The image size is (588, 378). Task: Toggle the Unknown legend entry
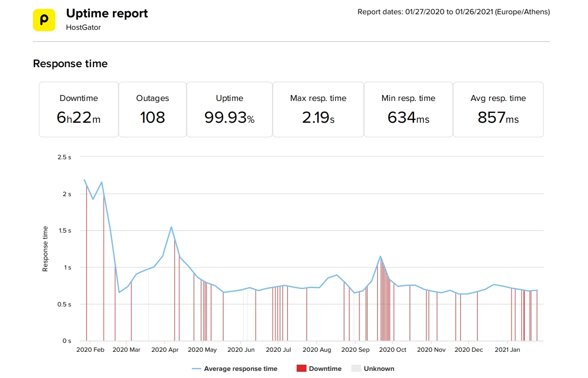(373, 369)
